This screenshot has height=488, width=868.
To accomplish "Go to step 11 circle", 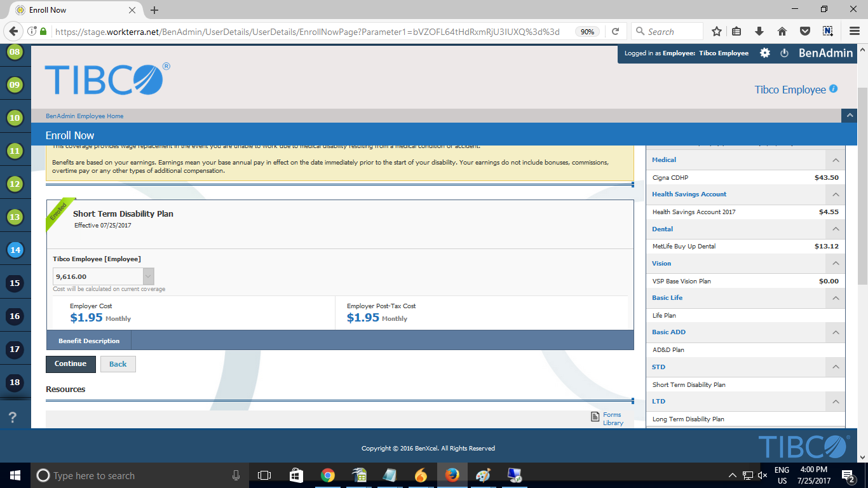I will 15,151.
